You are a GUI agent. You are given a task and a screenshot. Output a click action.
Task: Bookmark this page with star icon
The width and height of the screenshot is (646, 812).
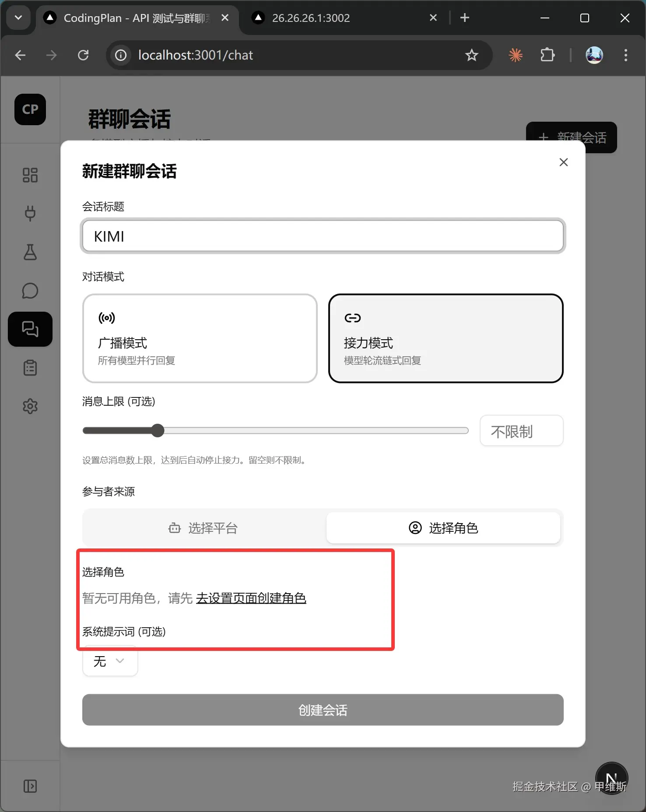(471, 55)
